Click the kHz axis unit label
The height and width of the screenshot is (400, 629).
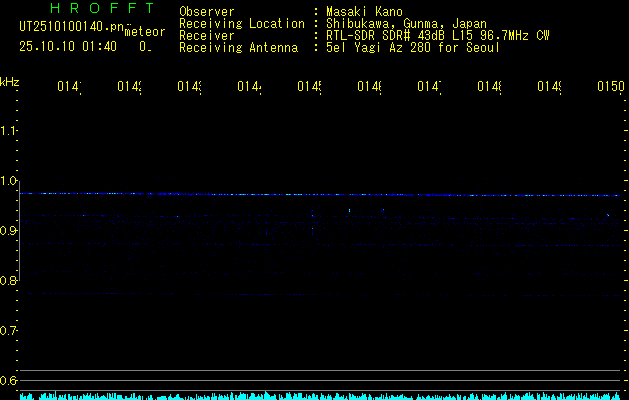coord(10,81)
